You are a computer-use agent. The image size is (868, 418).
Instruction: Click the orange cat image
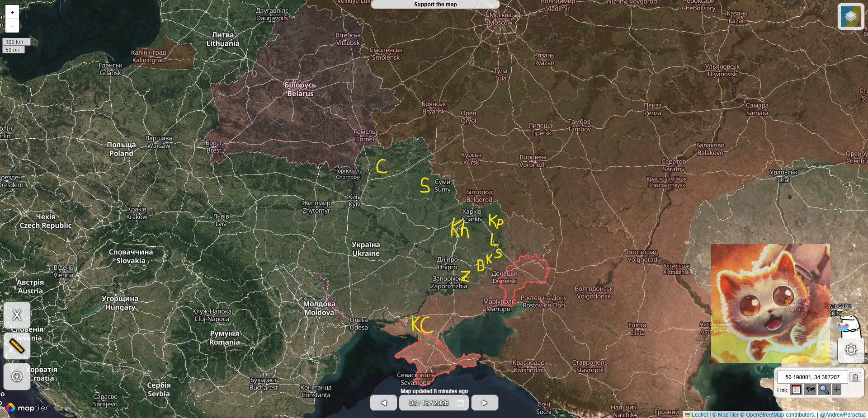click(770, 304)
